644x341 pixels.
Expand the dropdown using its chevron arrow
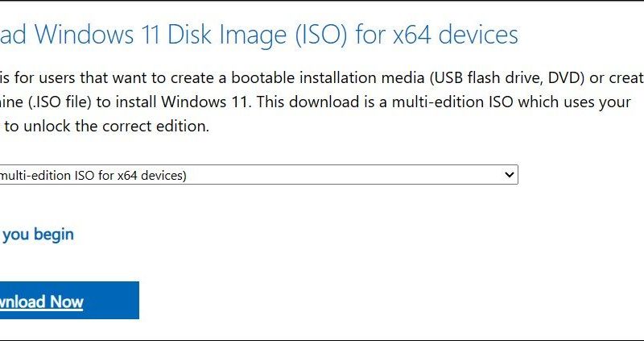509,175
